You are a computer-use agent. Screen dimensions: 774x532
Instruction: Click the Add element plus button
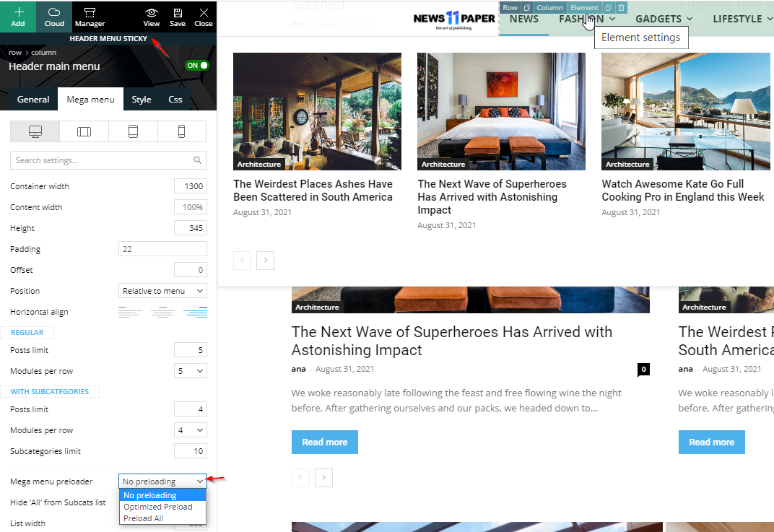point(18,17)
